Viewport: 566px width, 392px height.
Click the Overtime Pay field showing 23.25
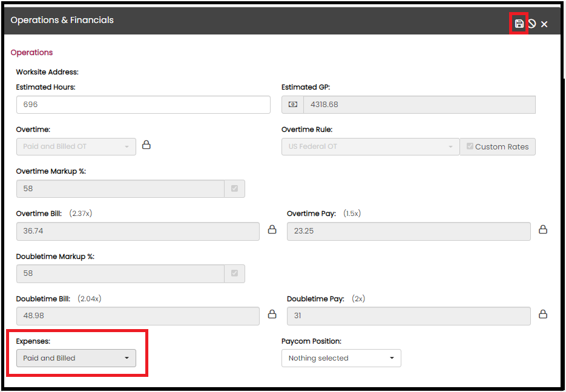409,231
